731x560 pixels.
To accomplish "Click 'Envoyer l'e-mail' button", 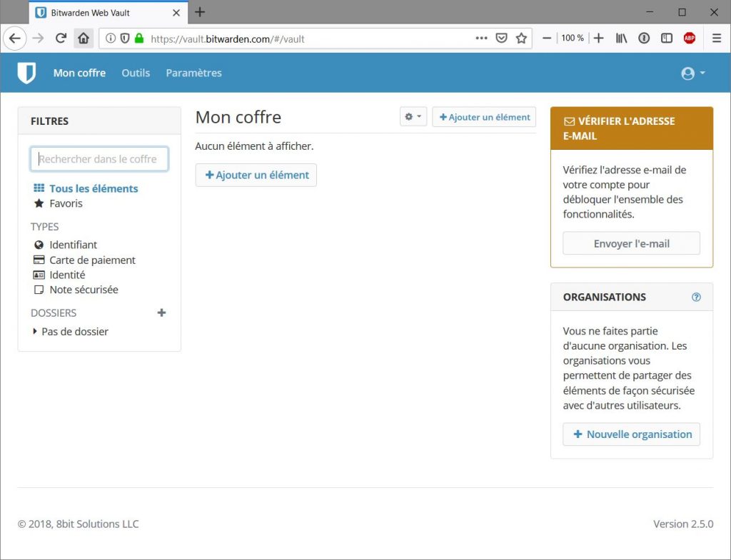I will 631,243.
